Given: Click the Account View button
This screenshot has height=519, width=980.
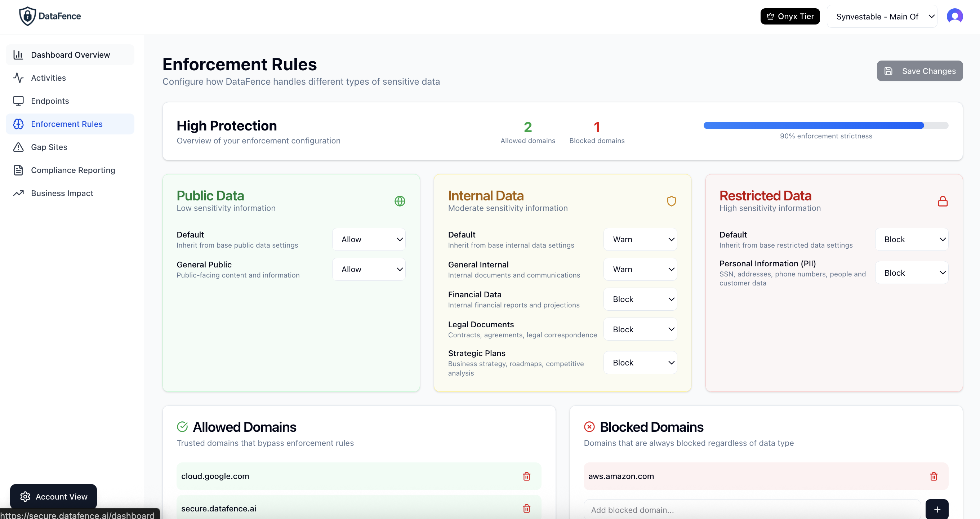Looking at the screenshot, I should (x=54, y=497).
